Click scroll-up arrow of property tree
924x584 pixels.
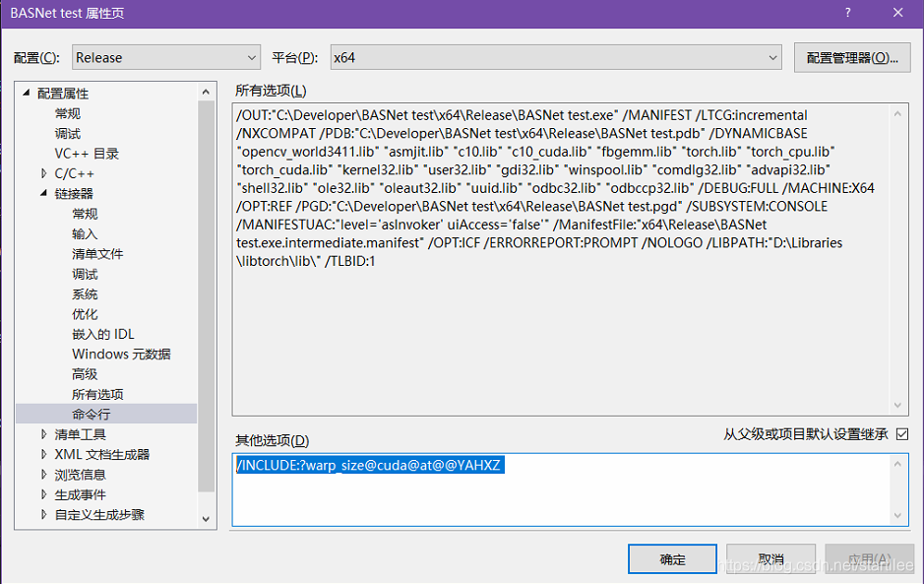click(x=206, y=92)
